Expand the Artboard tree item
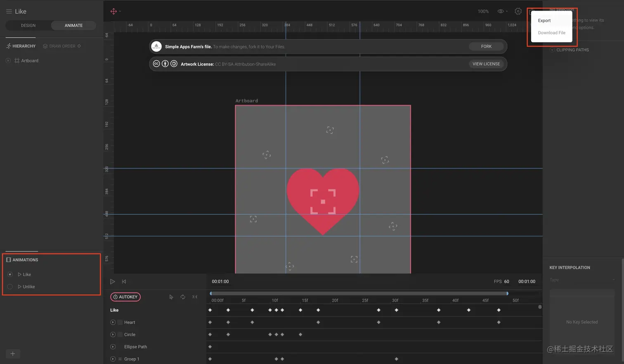Viewport: 624px width, 364px height. click(x=8, y=61)
